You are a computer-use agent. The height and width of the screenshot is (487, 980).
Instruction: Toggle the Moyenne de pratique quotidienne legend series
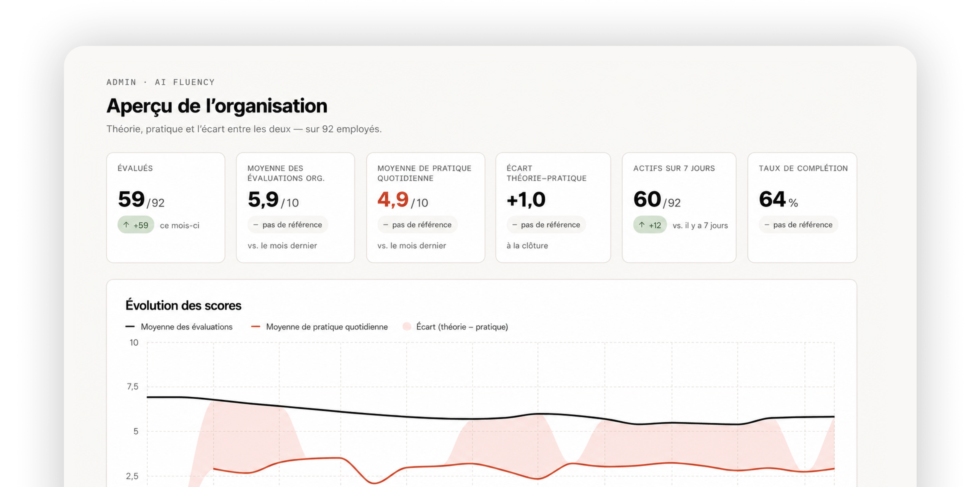pyautogui.click(x=319, y=327)
